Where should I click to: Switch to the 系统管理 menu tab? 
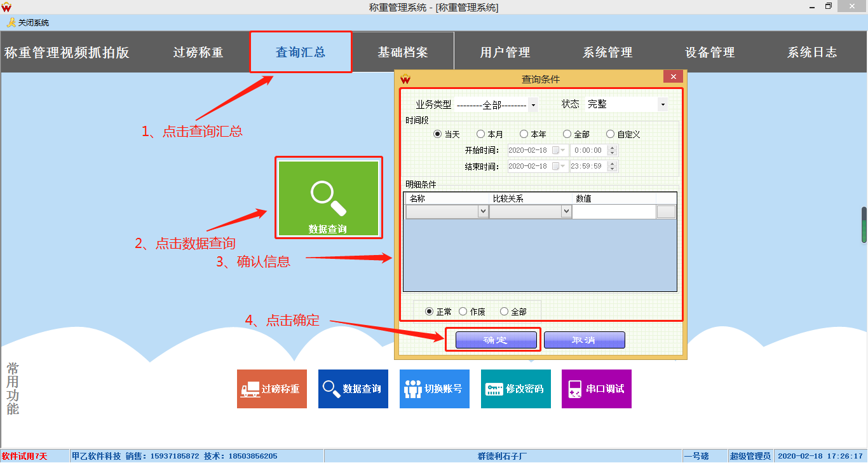pyautogui.click(x=607, y=52)
